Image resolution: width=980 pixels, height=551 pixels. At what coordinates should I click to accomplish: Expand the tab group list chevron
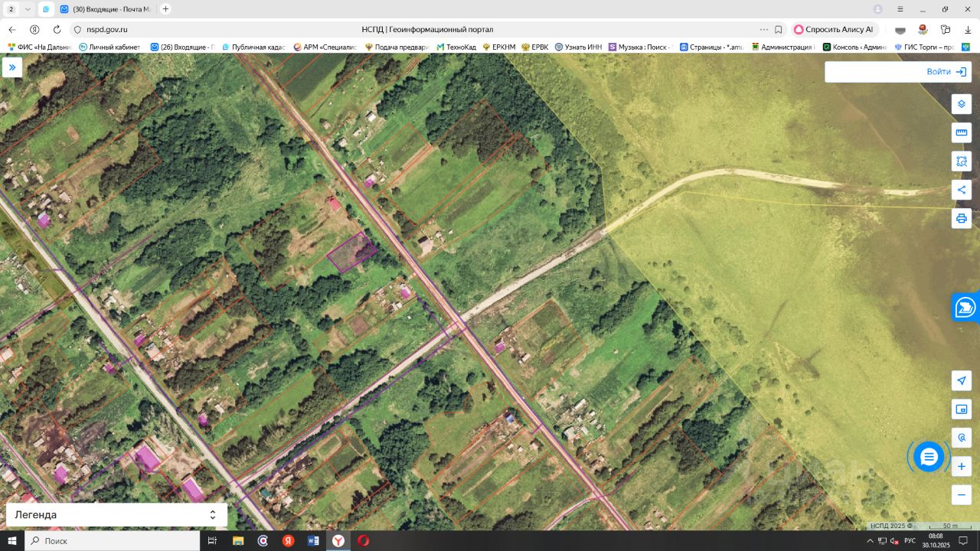tap(28, 9)
